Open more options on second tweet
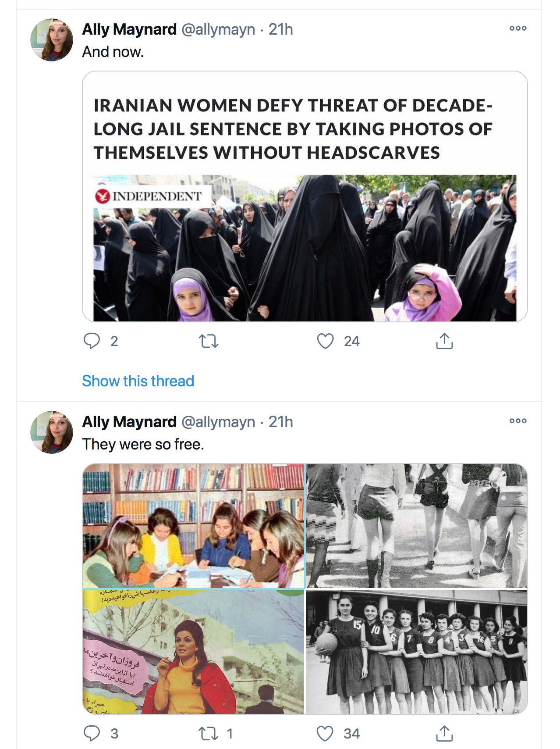Image resolution: width=560 pixels, height=749 pixels. (x=518, y=421)
